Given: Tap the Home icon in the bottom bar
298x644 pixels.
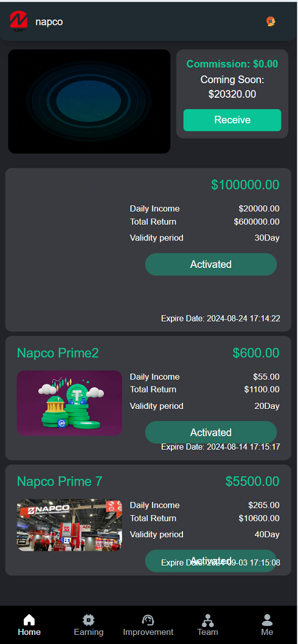Looking at the screenshot, I should 29,620.
